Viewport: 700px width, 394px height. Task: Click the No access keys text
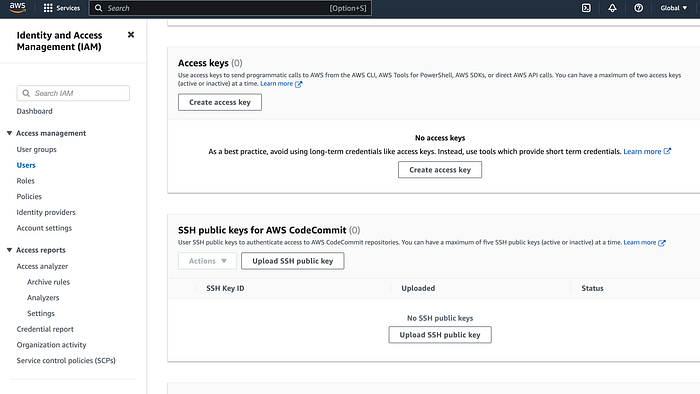pos(440,138)
